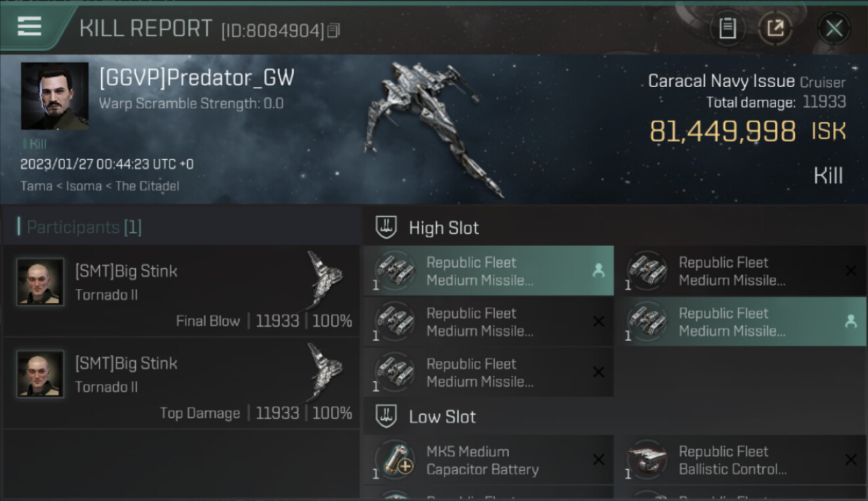Click Republic Fleet Ballistic Control module icon
This screenshot has width=868, height=501.
click(647, 460)
